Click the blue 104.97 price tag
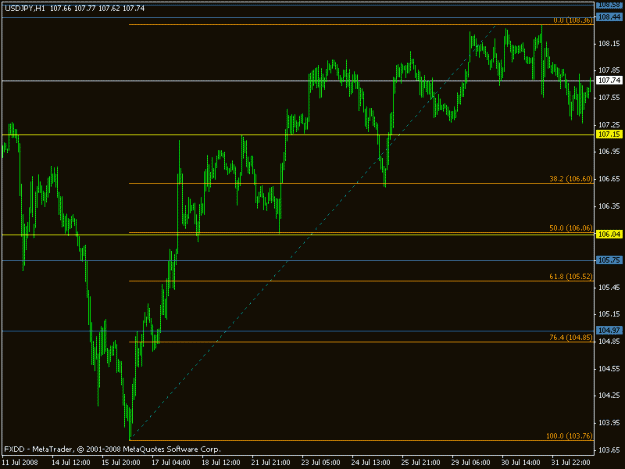The width and height of the screenshot is (625, 469). pyautogui.click(x=609, y=330)
